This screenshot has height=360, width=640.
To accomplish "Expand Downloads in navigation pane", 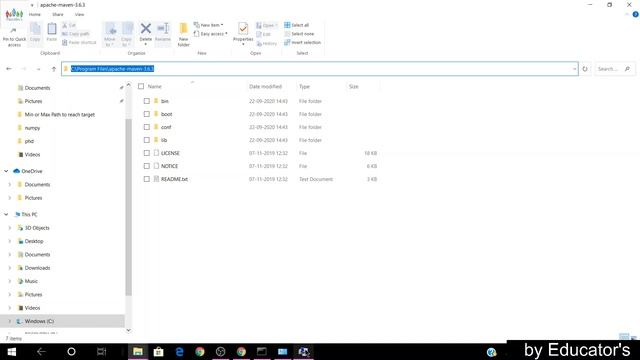I will tap(10, 268).
